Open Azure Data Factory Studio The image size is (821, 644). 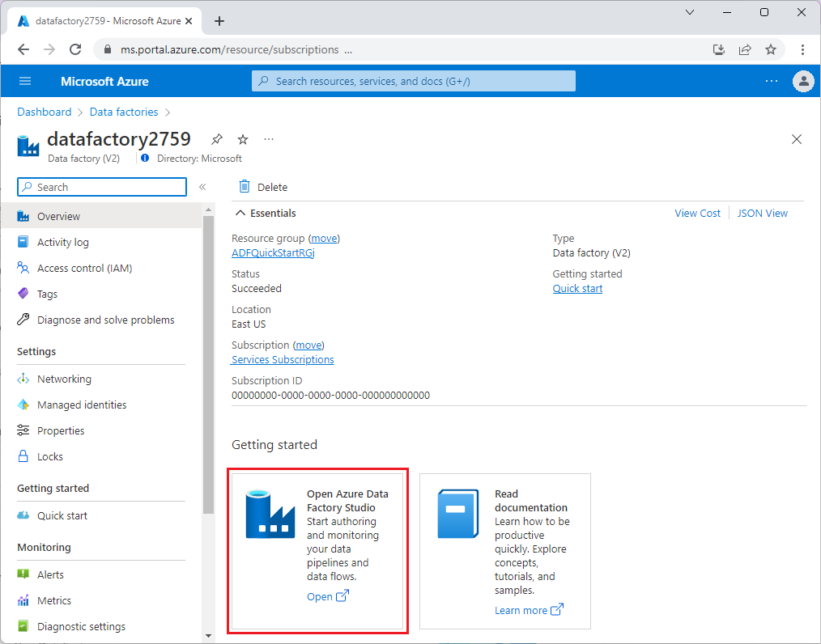pos(321,596)
